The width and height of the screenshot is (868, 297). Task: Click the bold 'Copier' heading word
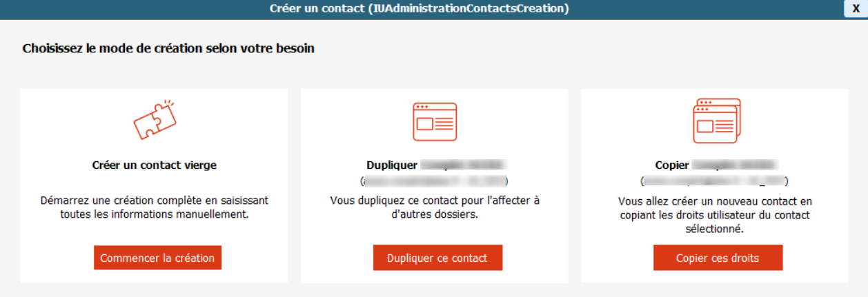point(671,165)
